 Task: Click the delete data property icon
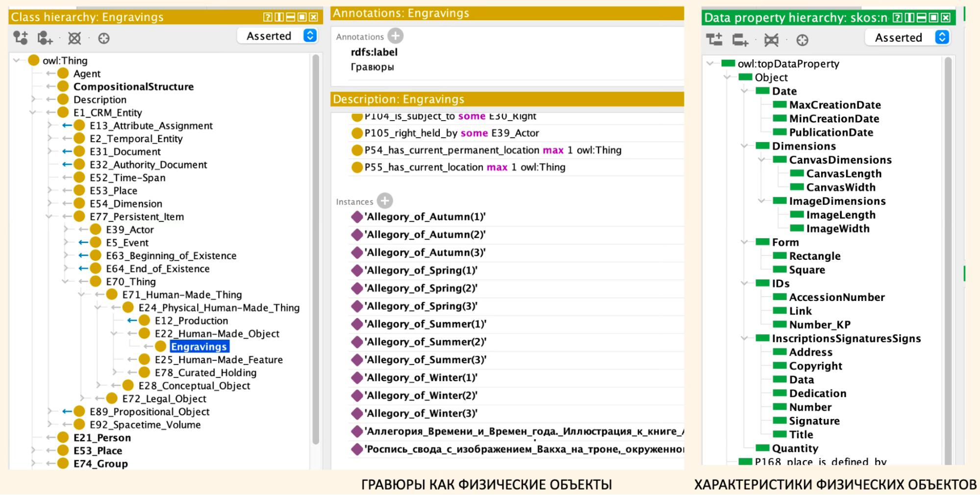click(771, 40)
